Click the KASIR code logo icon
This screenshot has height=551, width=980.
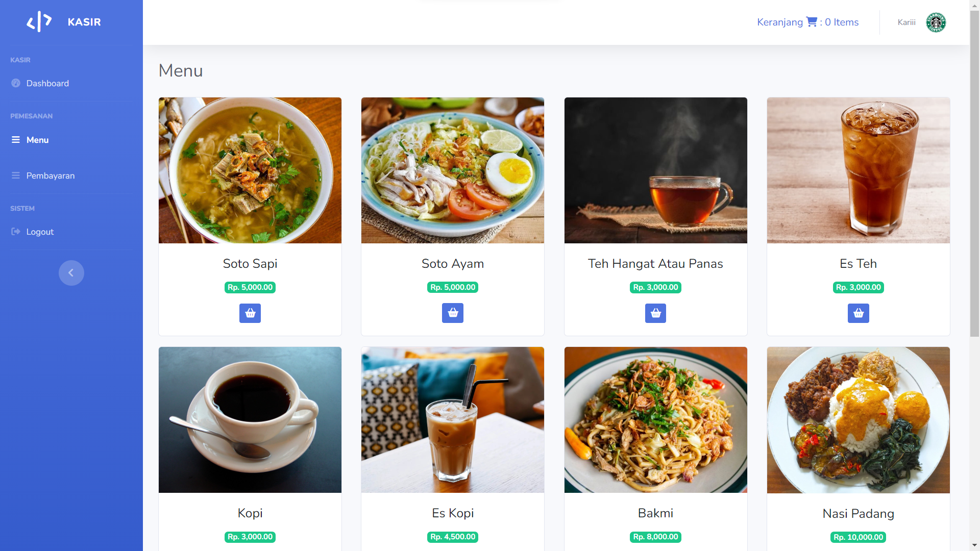click(39, 22)
